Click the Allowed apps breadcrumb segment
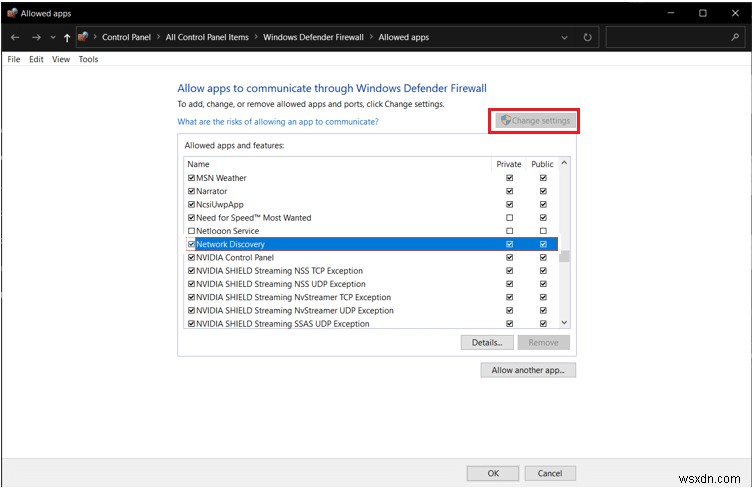The image size is (752, 489). [x=404, y=37]
